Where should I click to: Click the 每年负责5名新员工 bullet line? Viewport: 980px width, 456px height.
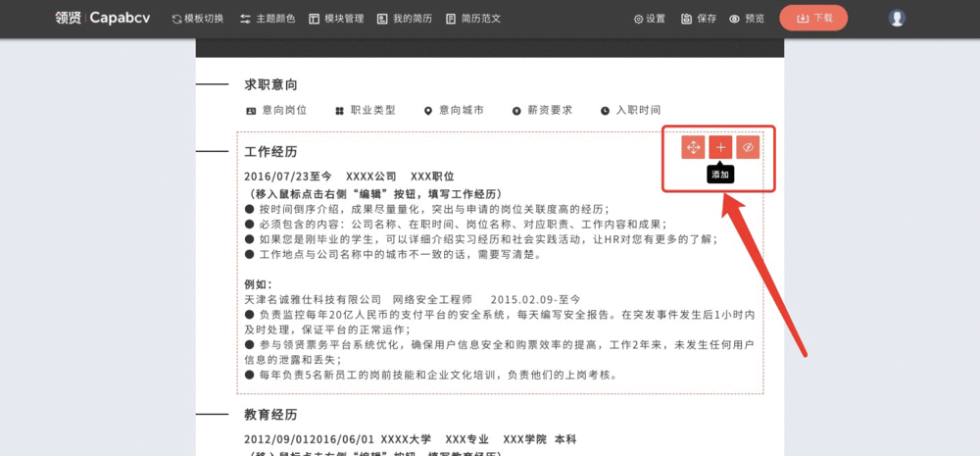point(431,376)
